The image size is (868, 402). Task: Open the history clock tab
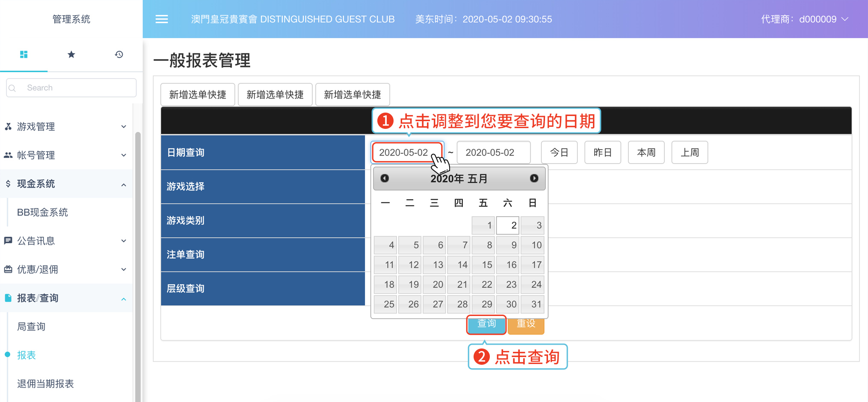tap(119, 54)
